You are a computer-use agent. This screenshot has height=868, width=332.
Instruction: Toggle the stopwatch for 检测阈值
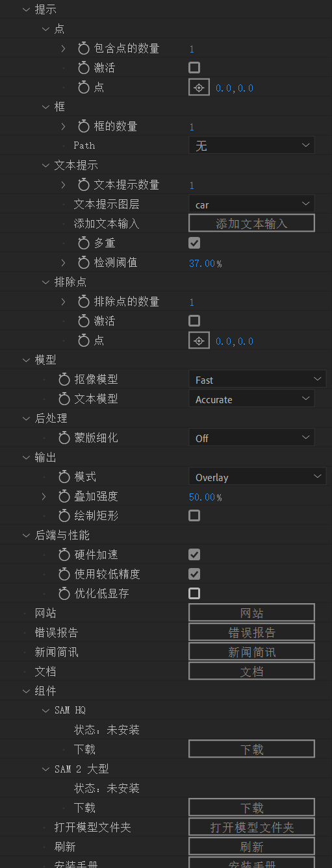click(x=83, y=263)
